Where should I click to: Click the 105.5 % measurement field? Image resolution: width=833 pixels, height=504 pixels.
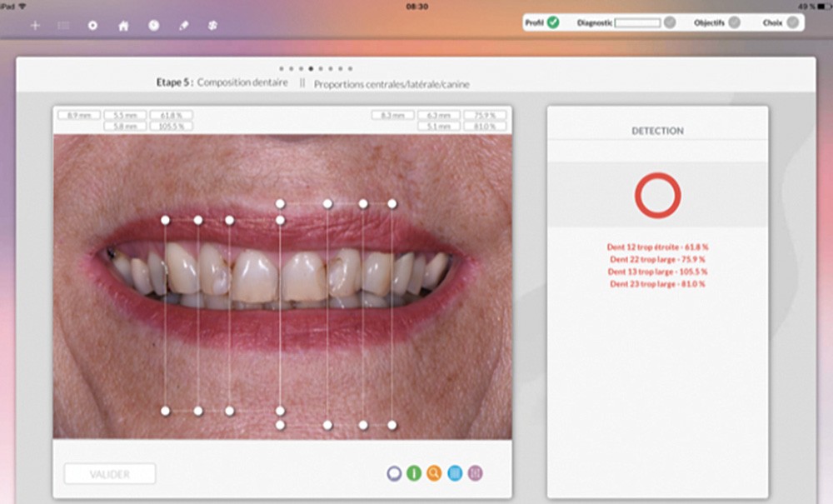(x=172, y=127)
